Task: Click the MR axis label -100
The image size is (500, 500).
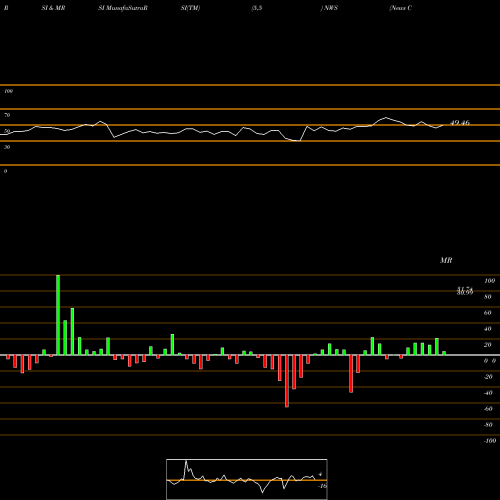Action: click(490, 441)
